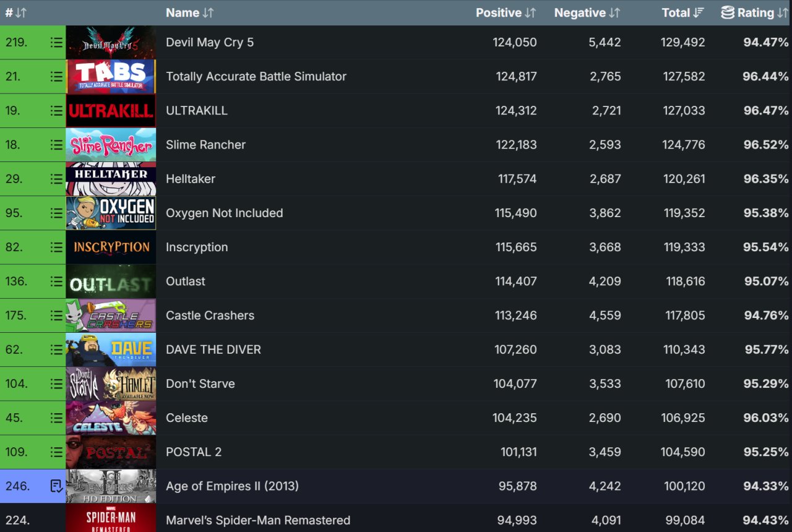Open list icon for Totally Accurate Battle Simulator
Screen dimensions: 792x532
coord(56,77)
